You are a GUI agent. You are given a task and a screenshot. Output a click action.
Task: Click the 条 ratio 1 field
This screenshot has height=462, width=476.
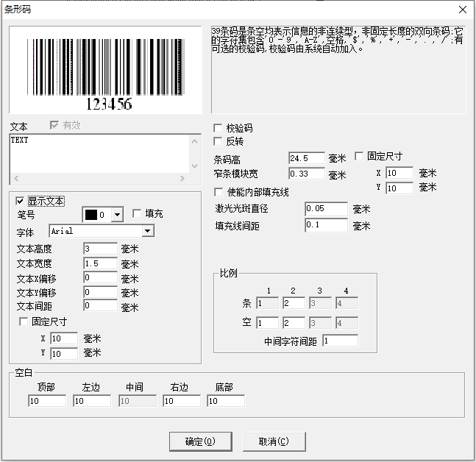(x=268, y=303)
